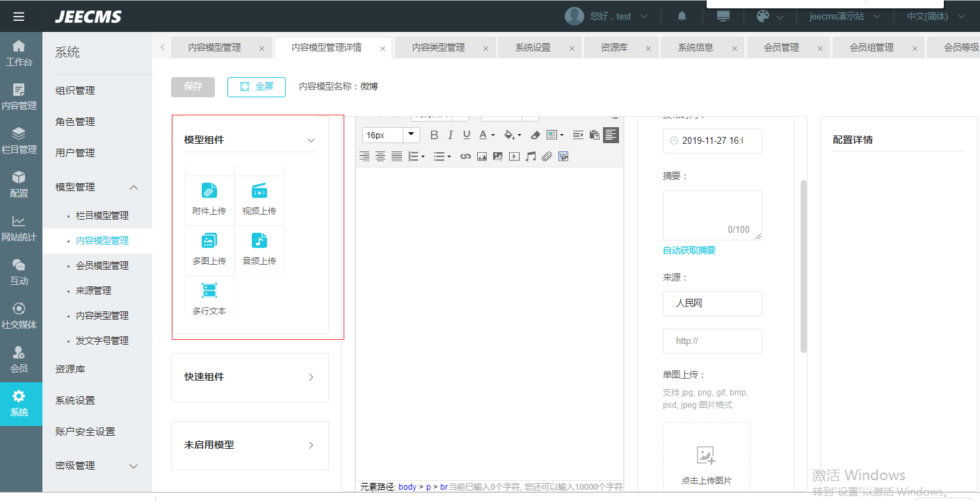Click the 全屏 fullscreen button

tap(256, 87)
